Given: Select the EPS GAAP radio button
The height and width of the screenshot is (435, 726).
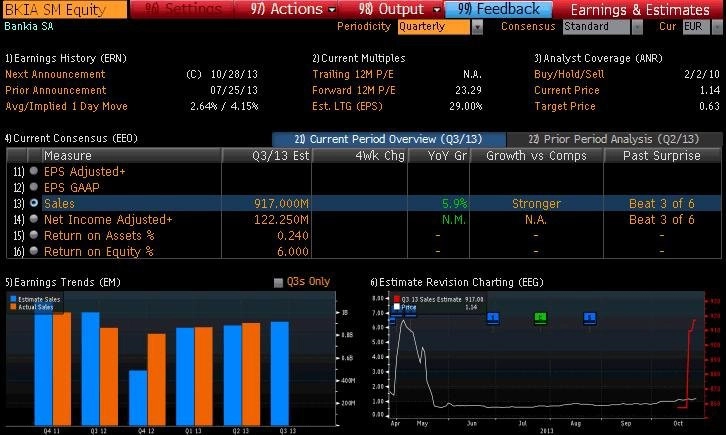Looking at the screenshot, I should (x=34, y=187).
